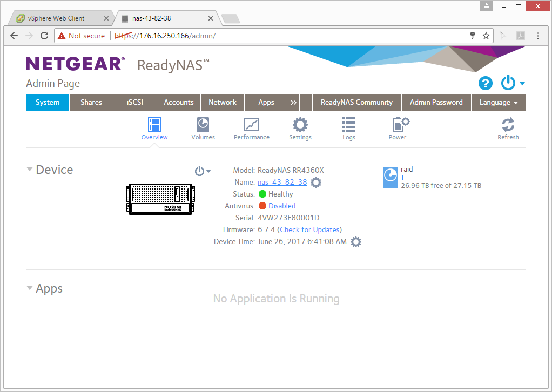Select the Network tab
Viewport: 552px width, 392px height.
click(x=223, y=103)
